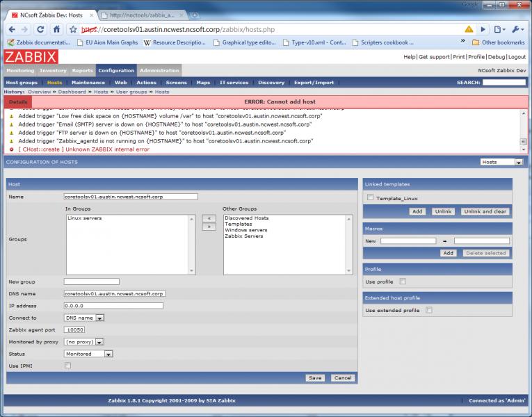532x417 pixels.
Task: Click the Other Groups list scrollbar
Action: coord(349,245)
